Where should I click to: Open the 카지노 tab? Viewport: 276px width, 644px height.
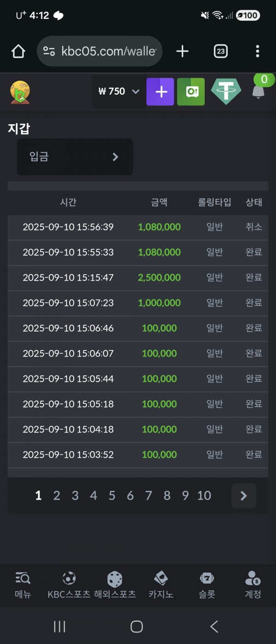(161, 585)
